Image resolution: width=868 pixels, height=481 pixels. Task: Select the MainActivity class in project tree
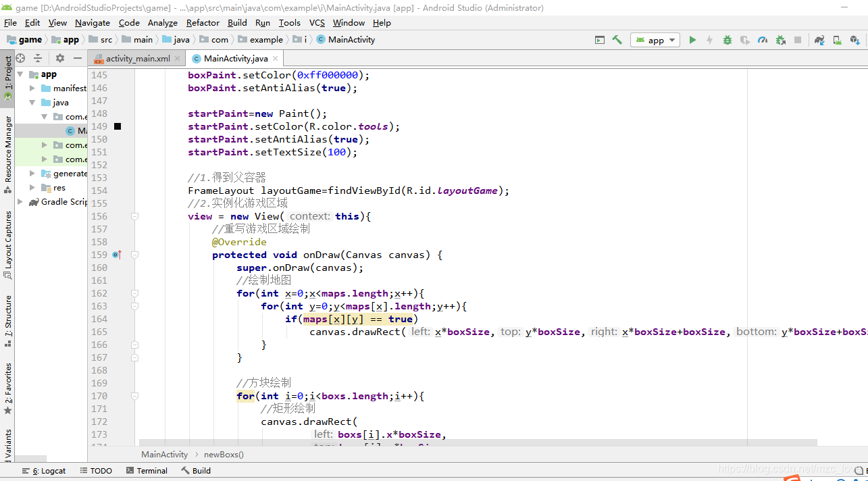point(76,131)
